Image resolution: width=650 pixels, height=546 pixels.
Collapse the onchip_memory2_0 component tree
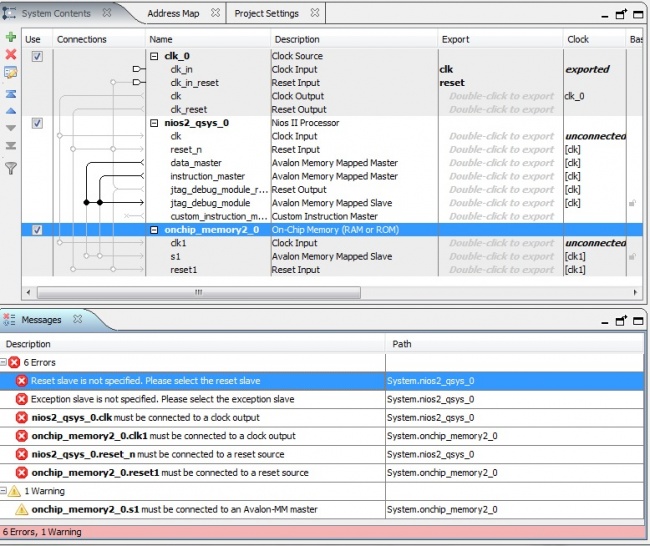point(154,230)
